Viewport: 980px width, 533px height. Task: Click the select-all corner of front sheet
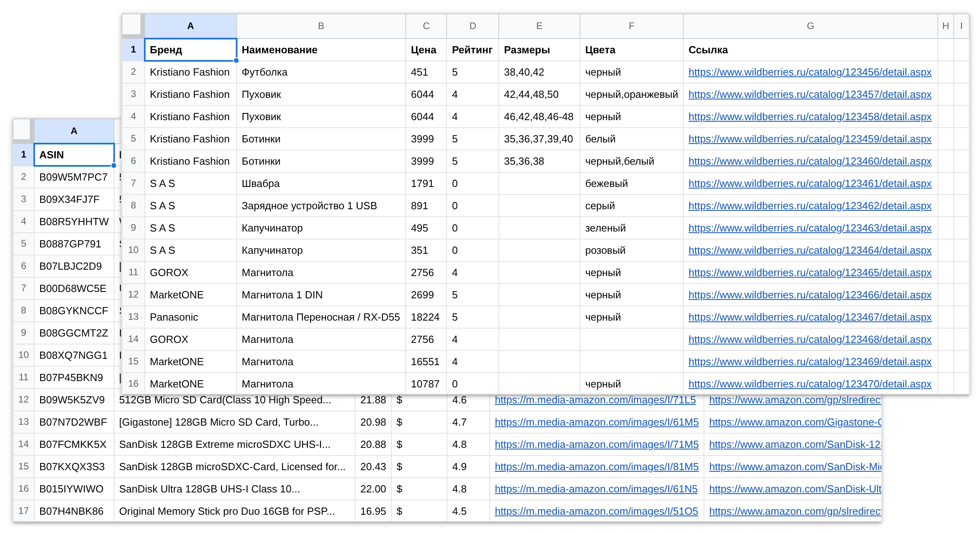(132, 25)
